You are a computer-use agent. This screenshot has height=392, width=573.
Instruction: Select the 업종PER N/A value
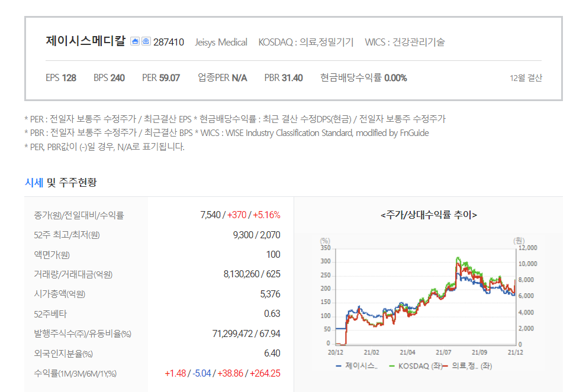222,77
